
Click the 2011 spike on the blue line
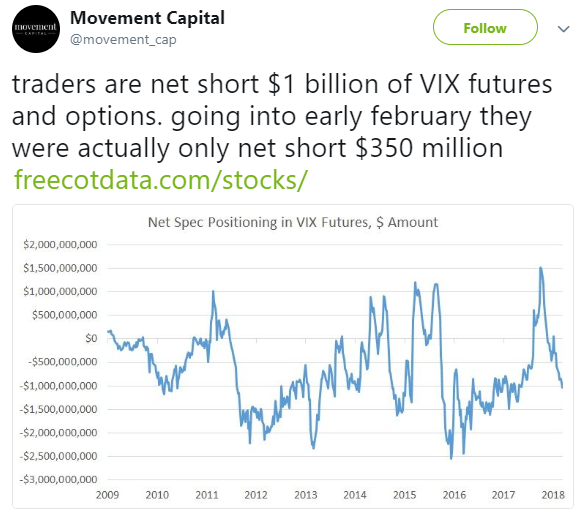[213, 291]
